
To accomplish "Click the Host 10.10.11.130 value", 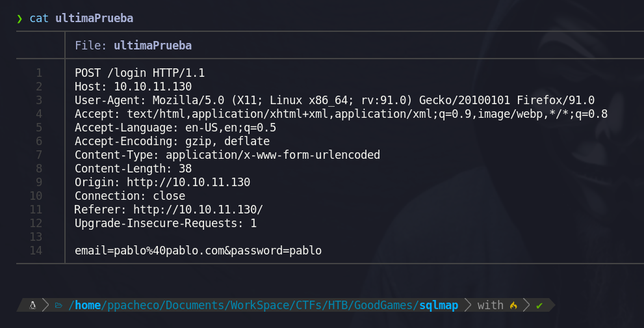I will [x=153, y=87].
